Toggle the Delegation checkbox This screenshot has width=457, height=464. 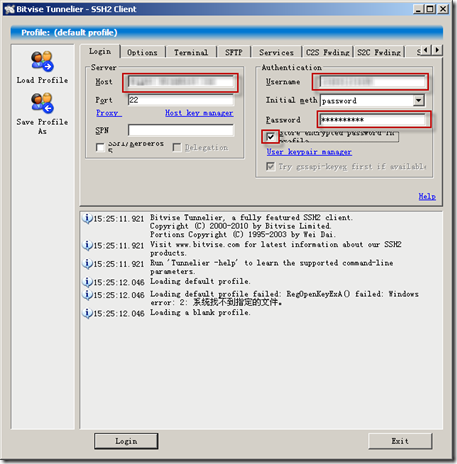click(x=177, y=147)
